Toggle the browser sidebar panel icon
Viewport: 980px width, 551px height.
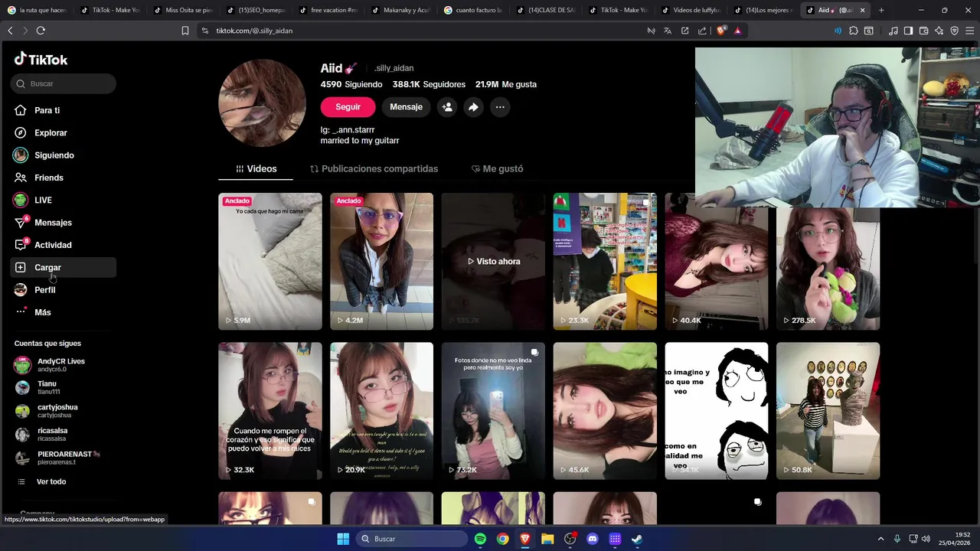[908, 31]
